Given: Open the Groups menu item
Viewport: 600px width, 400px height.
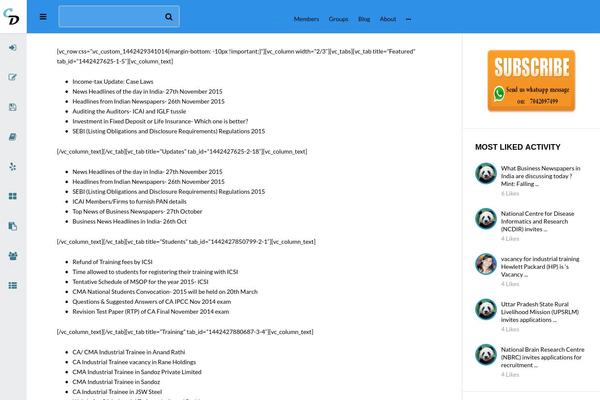Looking at the screenshot, I should point(338,19).
